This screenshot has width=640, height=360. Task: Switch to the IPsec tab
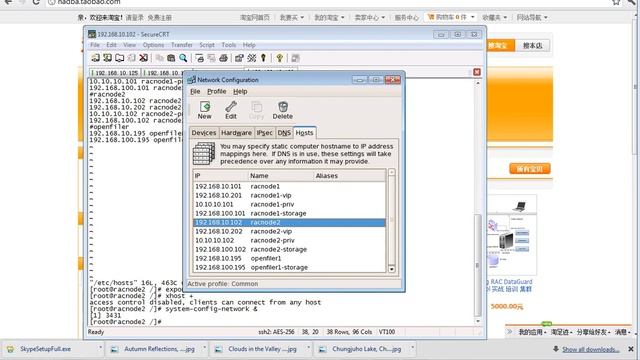(264, 133)
